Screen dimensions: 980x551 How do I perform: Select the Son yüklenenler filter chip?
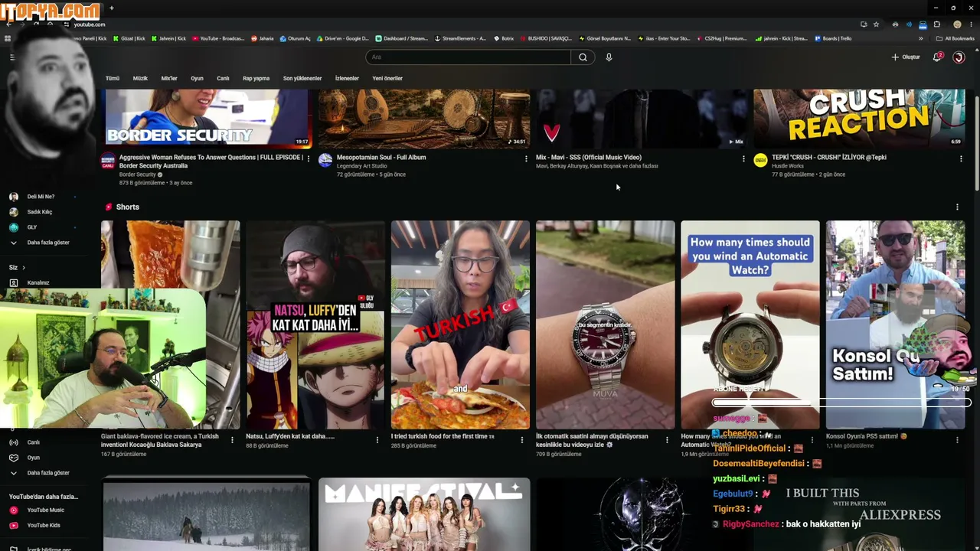coord(302,78)
